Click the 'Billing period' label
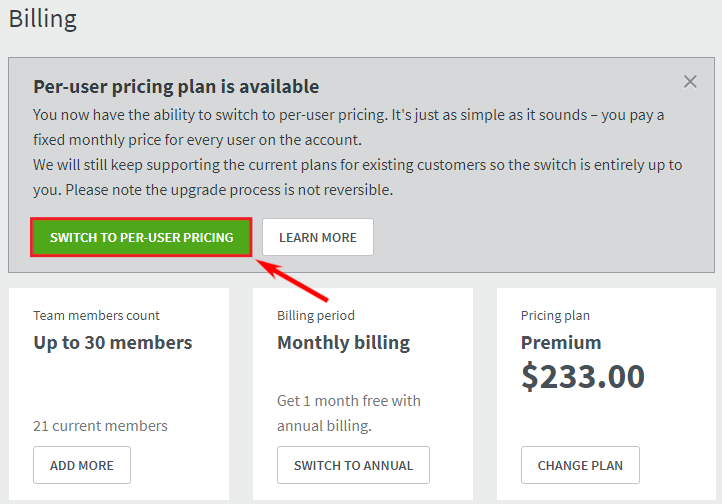Image resolution: width=722 pixels, height=504 pixels. (x=316, y=315)
